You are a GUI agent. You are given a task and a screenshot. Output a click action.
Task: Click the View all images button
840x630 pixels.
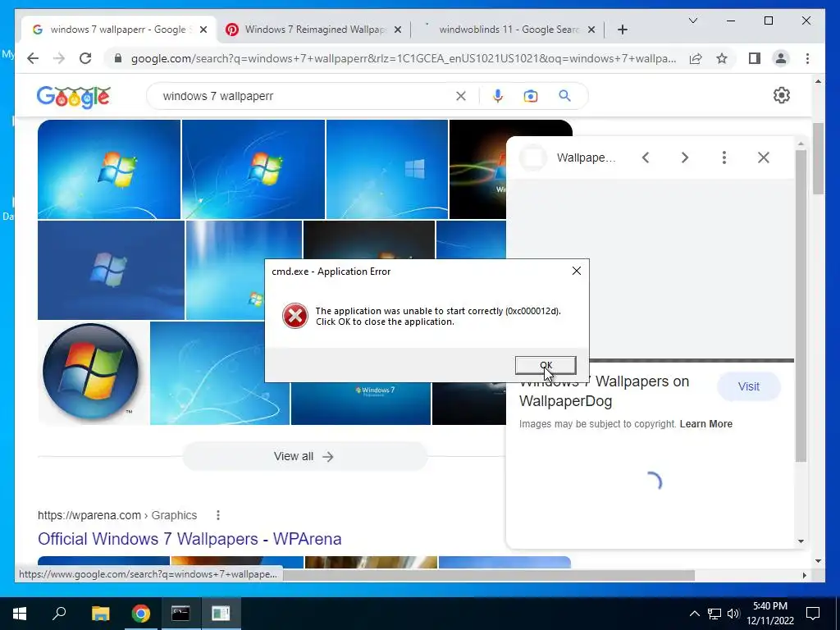[x=304, y=456]
